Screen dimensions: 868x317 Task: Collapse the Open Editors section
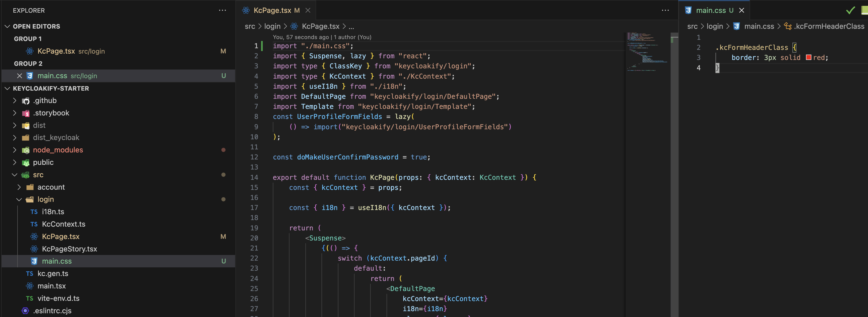[x=7, y=26]
